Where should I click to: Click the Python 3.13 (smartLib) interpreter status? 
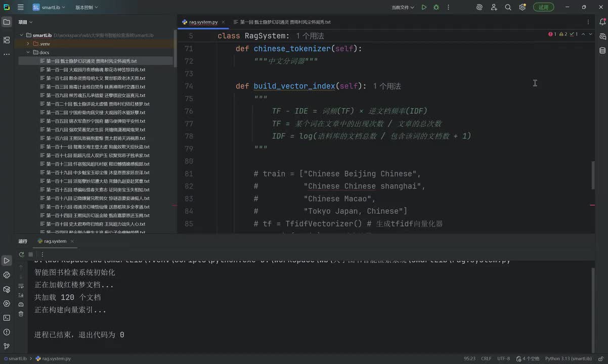[x=568, y=358]
